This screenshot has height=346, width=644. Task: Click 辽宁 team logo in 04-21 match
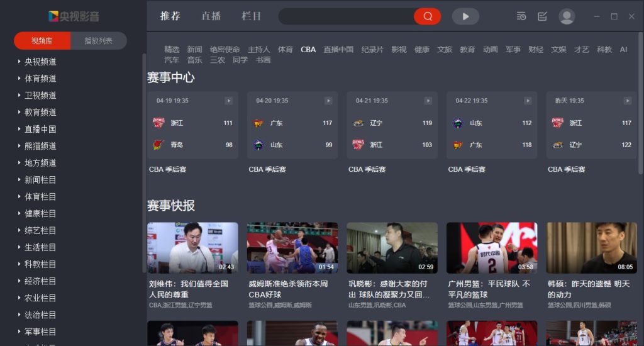pyautogui.click(x=358, y=123)
